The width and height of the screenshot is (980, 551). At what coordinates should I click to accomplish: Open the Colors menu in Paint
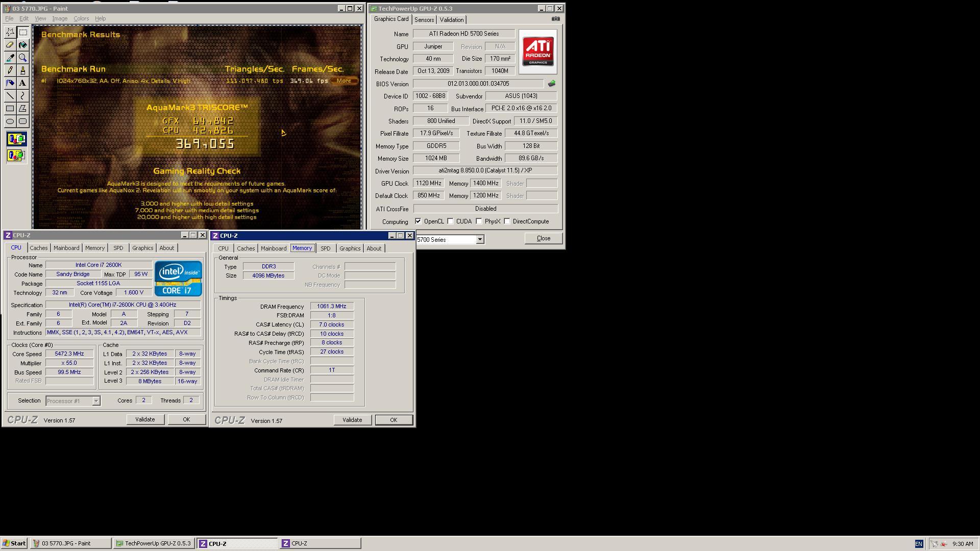point(81,18)
